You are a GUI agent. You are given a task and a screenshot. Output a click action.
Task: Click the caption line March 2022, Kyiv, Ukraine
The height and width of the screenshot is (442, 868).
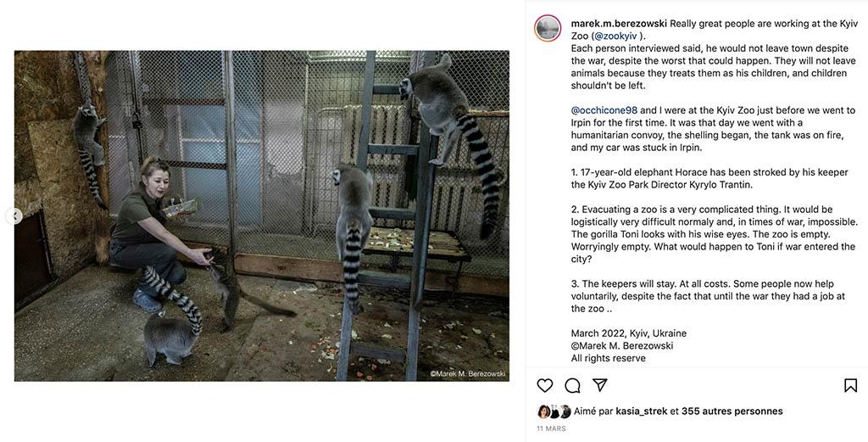point(629,333)
